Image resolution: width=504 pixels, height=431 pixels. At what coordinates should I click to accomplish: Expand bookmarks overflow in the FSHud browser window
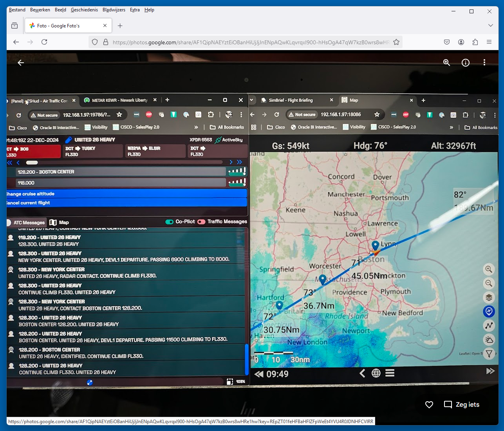pos(196,127)
